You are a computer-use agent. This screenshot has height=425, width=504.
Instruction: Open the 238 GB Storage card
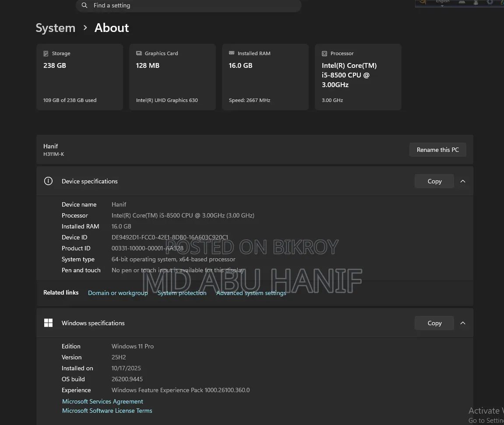click(x=80, y=77)
